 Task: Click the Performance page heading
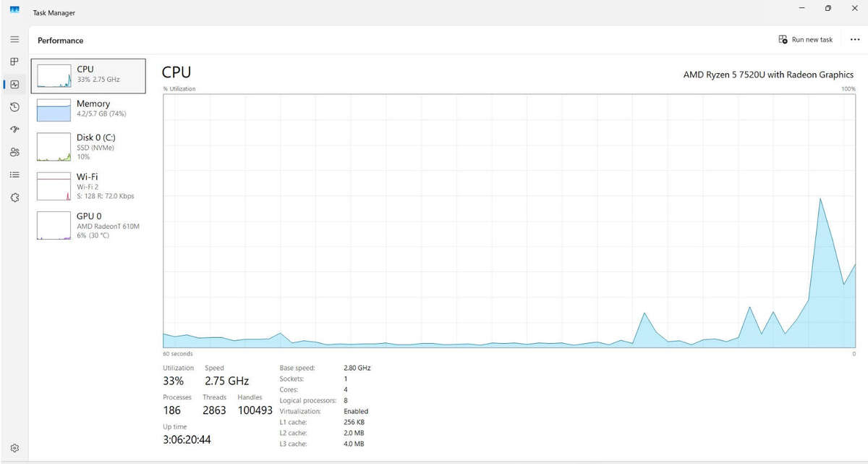[x=61, y=41]
